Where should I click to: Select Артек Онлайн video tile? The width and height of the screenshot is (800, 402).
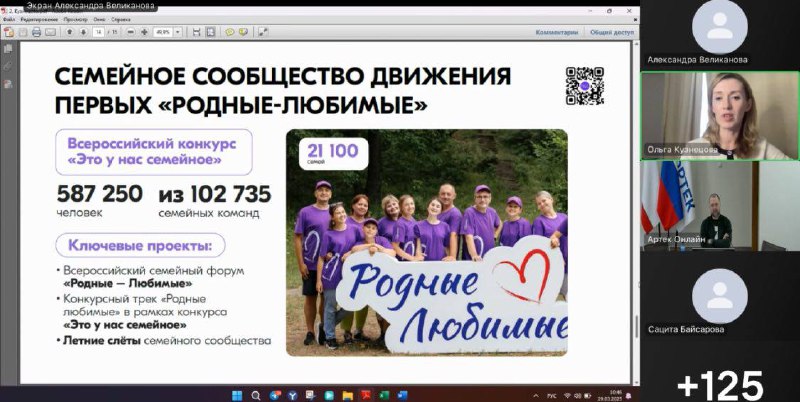tap(720, 206)
